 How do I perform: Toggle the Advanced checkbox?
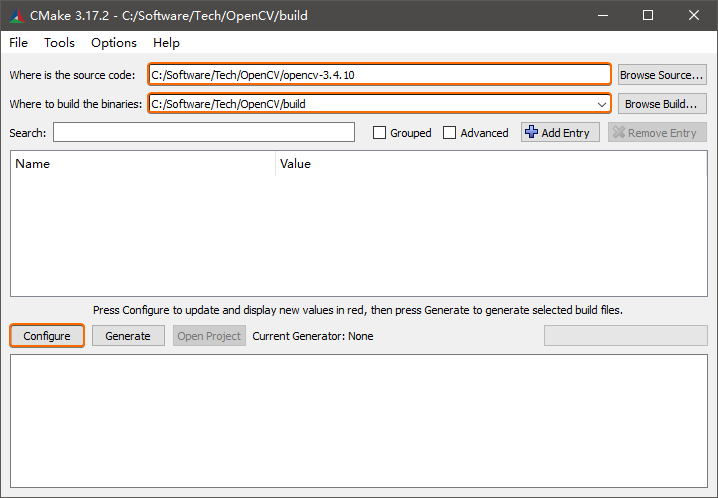450,133
